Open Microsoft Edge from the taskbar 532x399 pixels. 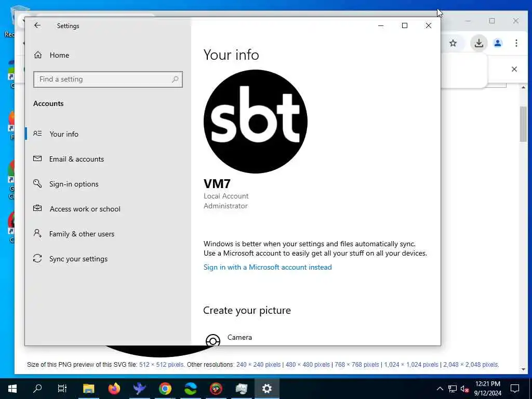pyautogui.click(x=190, y=389)
